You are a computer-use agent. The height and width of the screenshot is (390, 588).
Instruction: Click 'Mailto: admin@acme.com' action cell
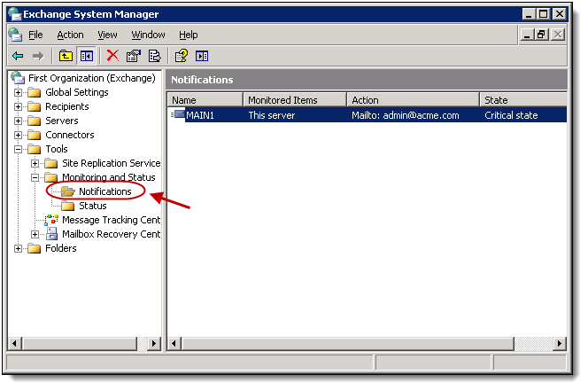405,115
